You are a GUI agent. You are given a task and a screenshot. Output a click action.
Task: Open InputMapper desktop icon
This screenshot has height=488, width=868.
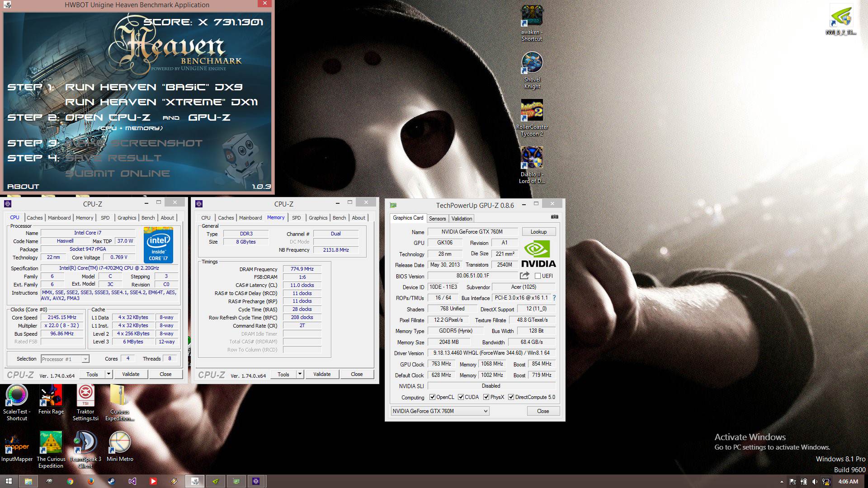17,447
